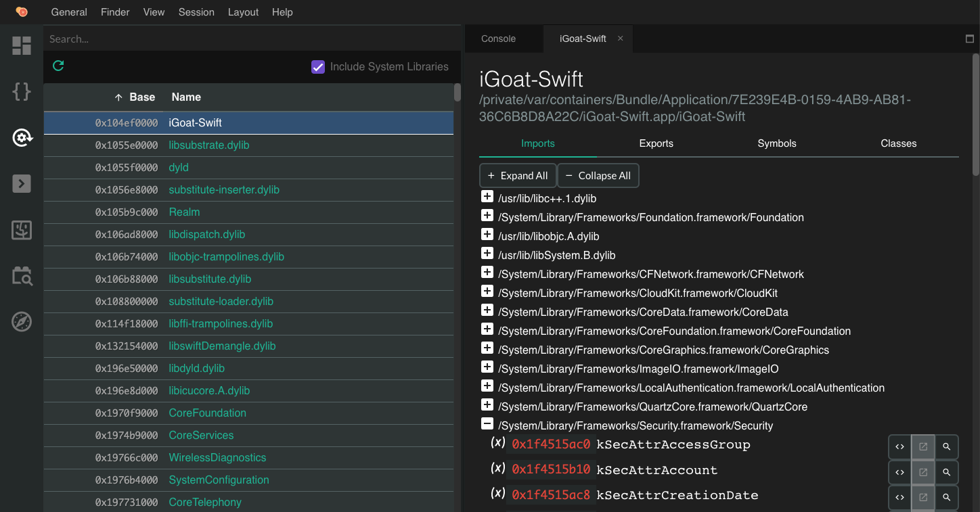
Task: Click the compass icon in sidebar
Action: click(x=22, y=322)
